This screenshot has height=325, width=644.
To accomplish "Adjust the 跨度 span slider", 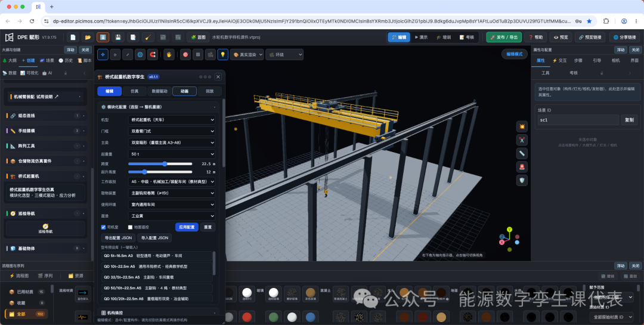I will (160, 163).
